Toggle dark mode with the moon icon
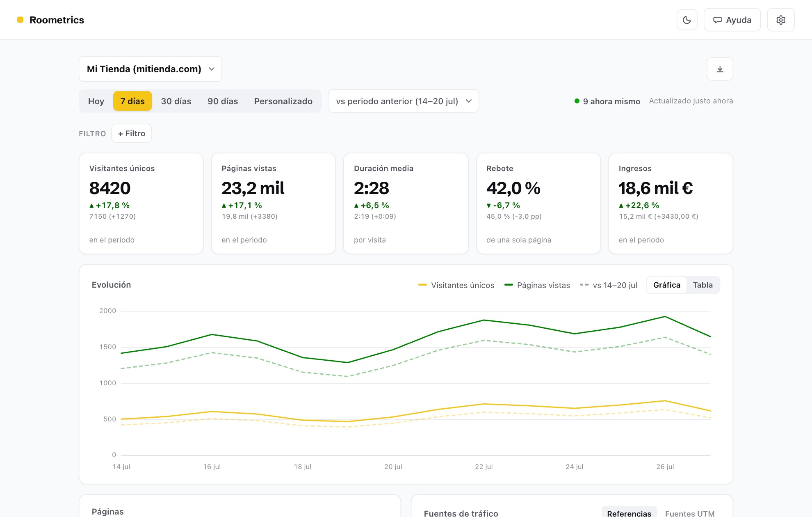This screenshot has height=517, width=812. (x=687, y=20)
